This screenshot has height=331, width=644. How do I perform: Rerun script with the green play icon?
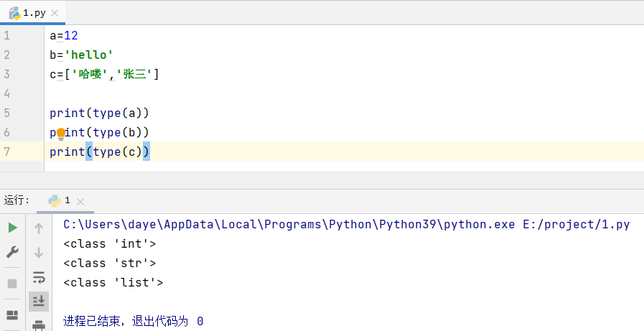tap(13, 228)
